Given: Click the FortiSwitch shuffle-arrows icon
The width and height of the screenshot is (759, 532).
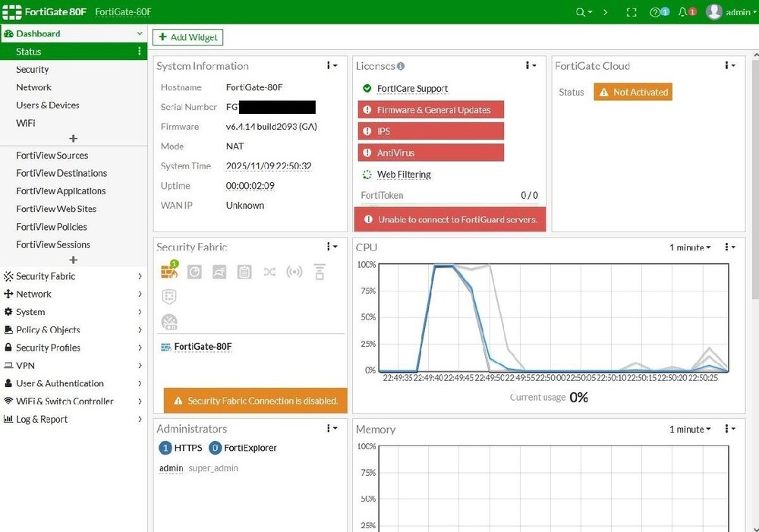Looking at the screenshot, I should (x=269, y=272).
